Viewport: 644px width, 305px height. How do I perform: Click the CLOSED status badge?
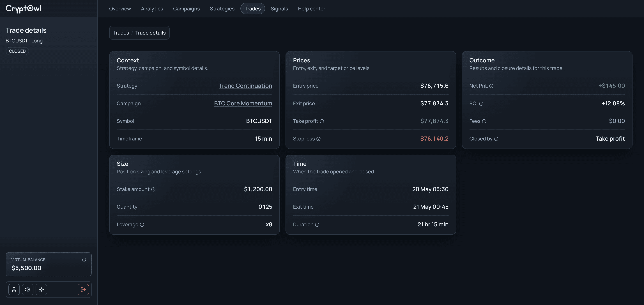17,51
